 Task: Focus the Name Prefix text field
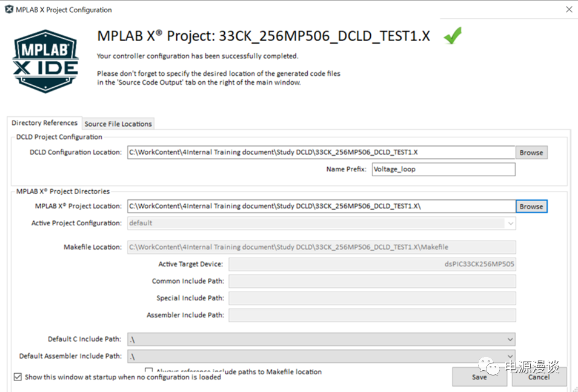(x=443, y=170)
